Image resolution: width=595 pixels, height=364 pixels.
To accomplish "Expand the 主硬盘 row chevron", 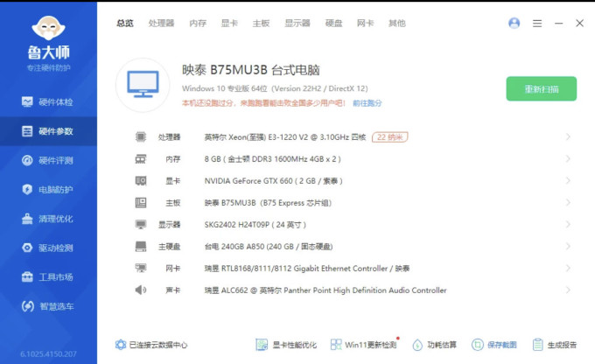I will click(568, 247).
